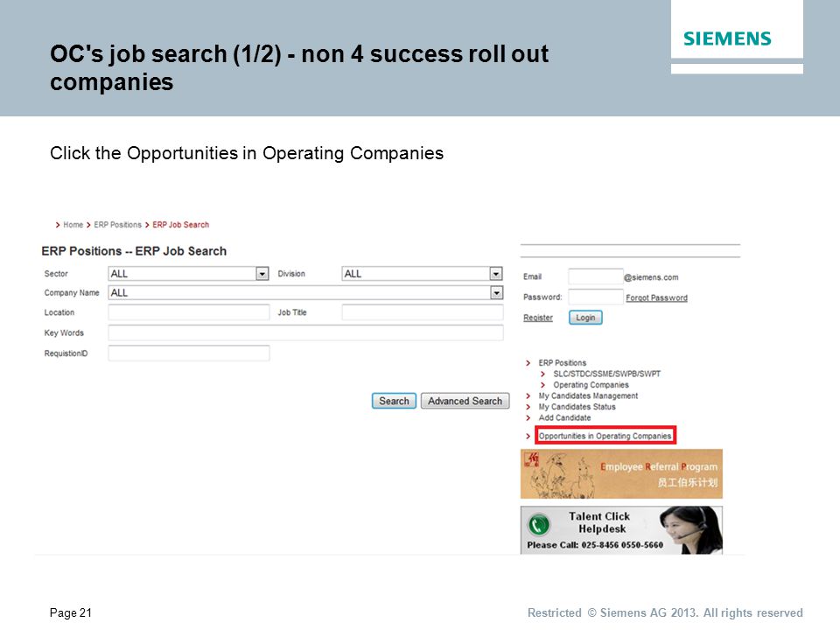Expand the Division dropdown list
This screenshot has height=630, width=840.
[496, 274]
